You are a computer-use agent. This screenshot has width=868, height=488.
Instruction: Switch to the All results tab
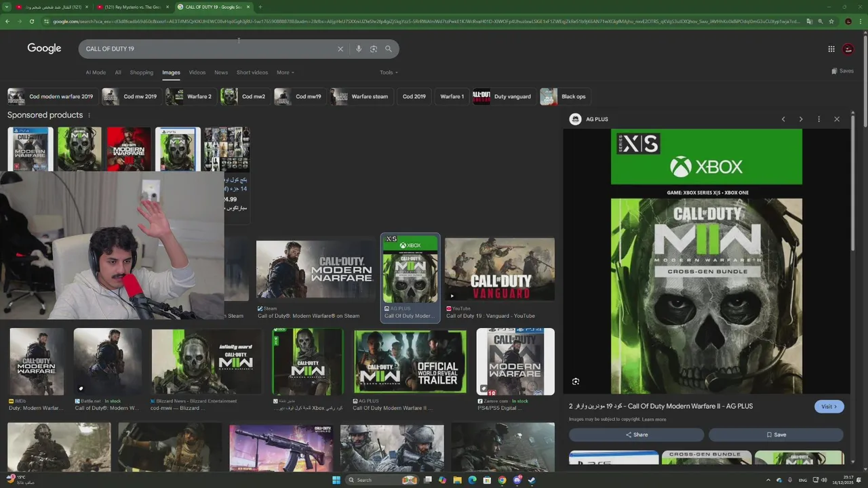click(118, 73)
